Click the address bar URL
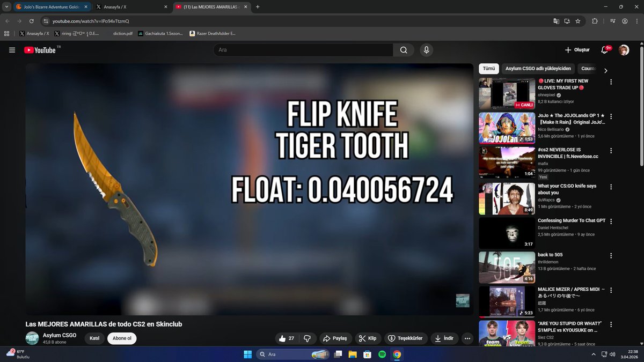 click(91, 21)
